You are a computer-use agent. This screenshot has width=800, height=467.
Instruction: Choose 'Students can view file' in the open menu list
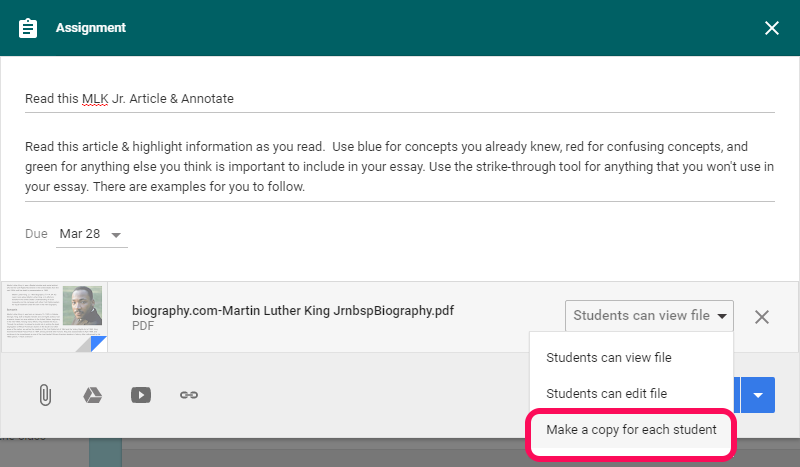(x=608, y=357)
